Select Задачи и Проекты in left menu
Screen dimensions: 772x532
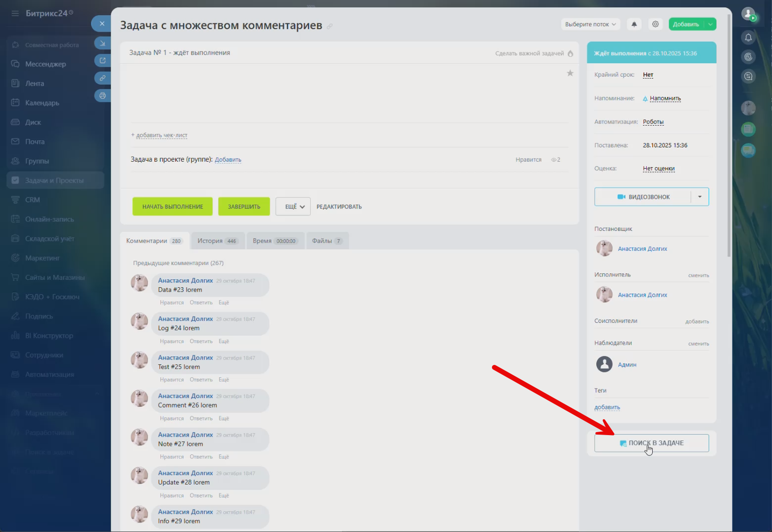click(x=55, y=180)
